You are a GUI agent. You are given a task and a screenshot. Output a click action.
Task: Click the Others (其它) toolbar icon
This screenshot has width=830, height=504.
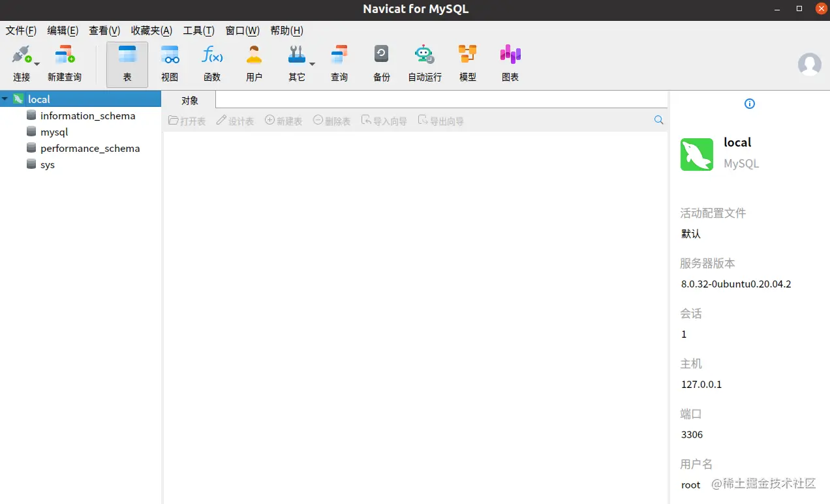coord(297,63)
